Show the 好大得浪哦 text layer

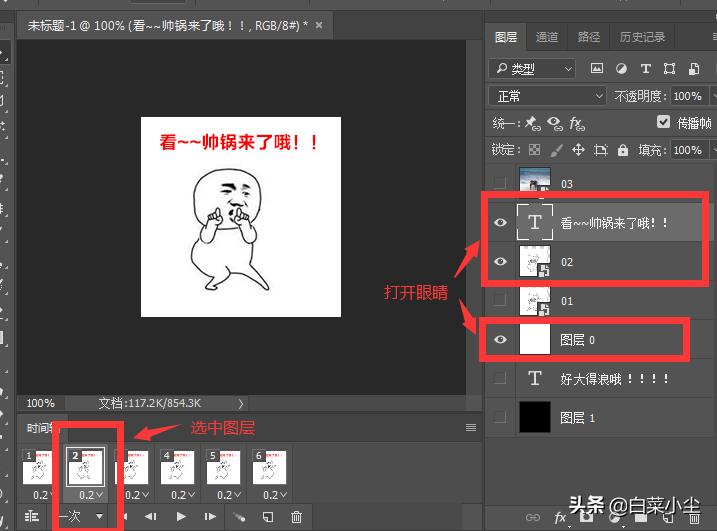[500, 378]
